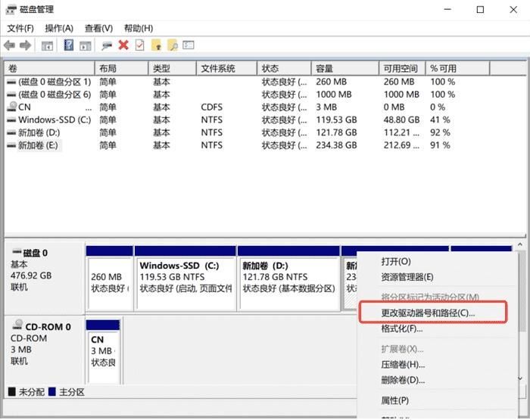Open the blue question mark Help icon
The width and height of the screenshot is (530, 420).
click(x=69, y=45)
